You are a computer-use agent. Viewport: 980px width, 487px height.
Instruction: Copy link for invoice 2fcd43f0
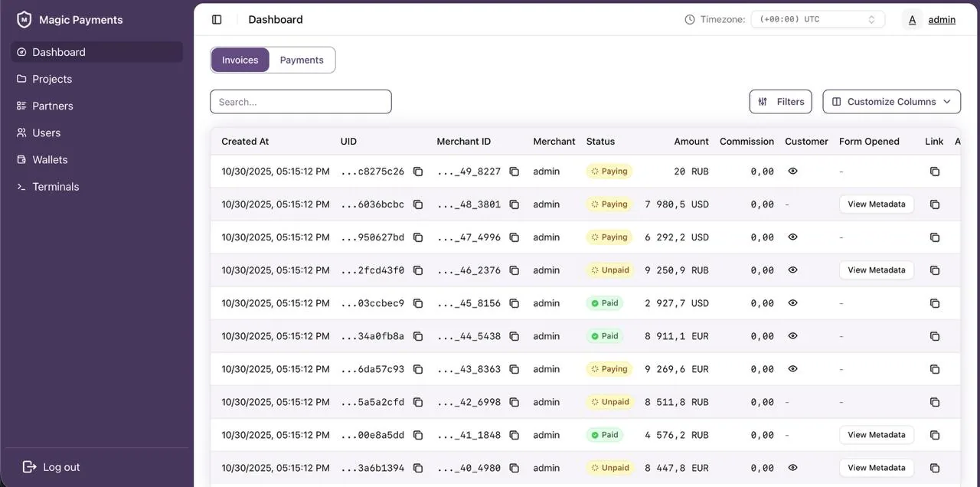pyautogui.click(x=935, y=270)
